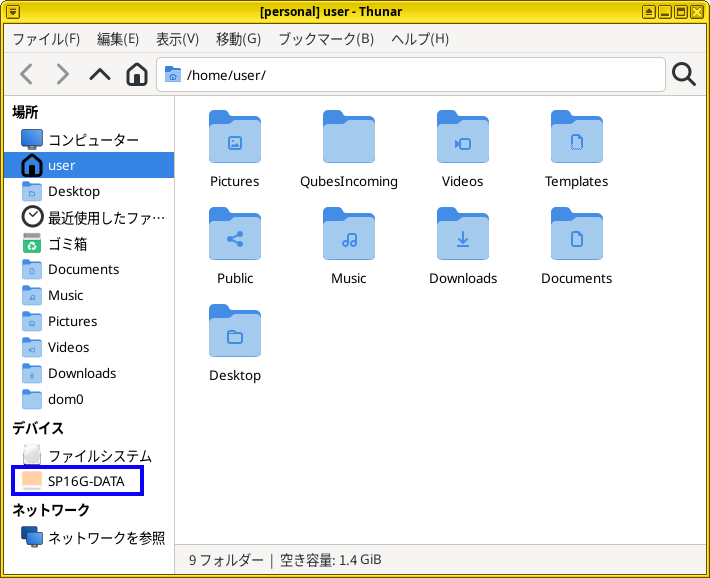The width and height of the screenshot is (710, 578).
Task: Click the ネットワーク section header
Action: [x=51, y=510]
